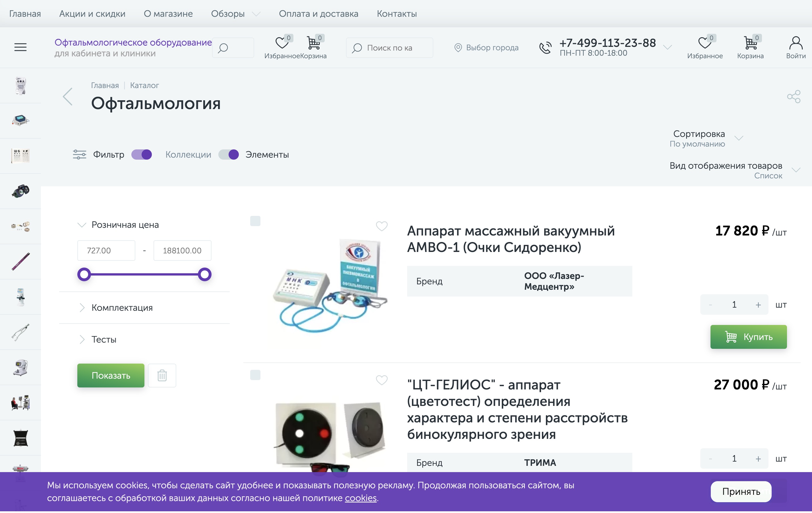This screenshot has width=812, height=513.
Task: Click the phone handset icon
Action: tap(545, 47)
